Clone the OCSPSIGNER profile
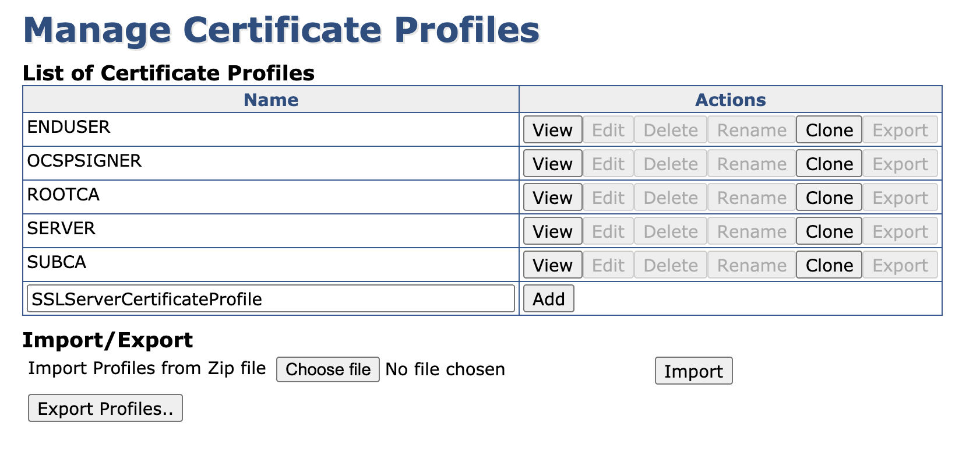Screen dimensions: 980x472 click(x=829, y=164)
